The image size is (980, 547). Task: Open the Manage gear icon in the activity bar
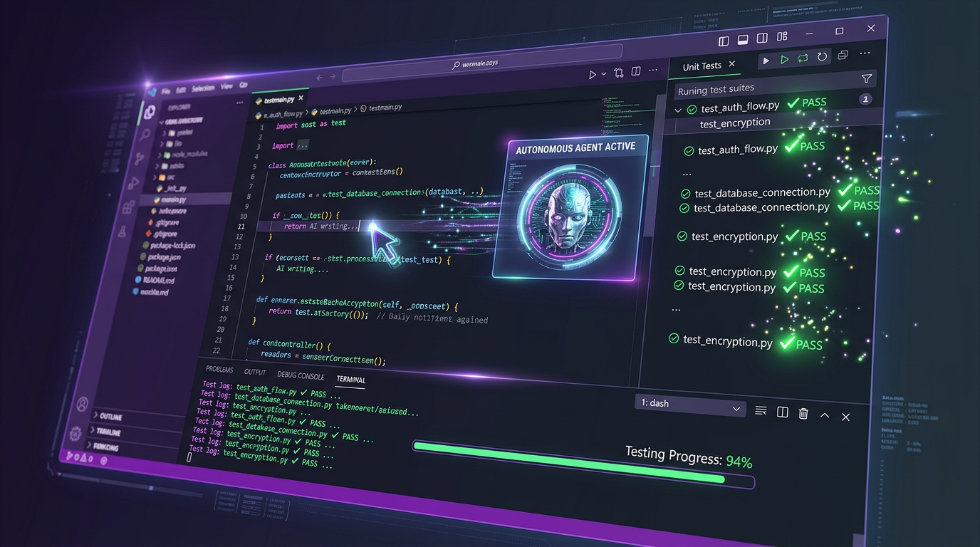75,433
